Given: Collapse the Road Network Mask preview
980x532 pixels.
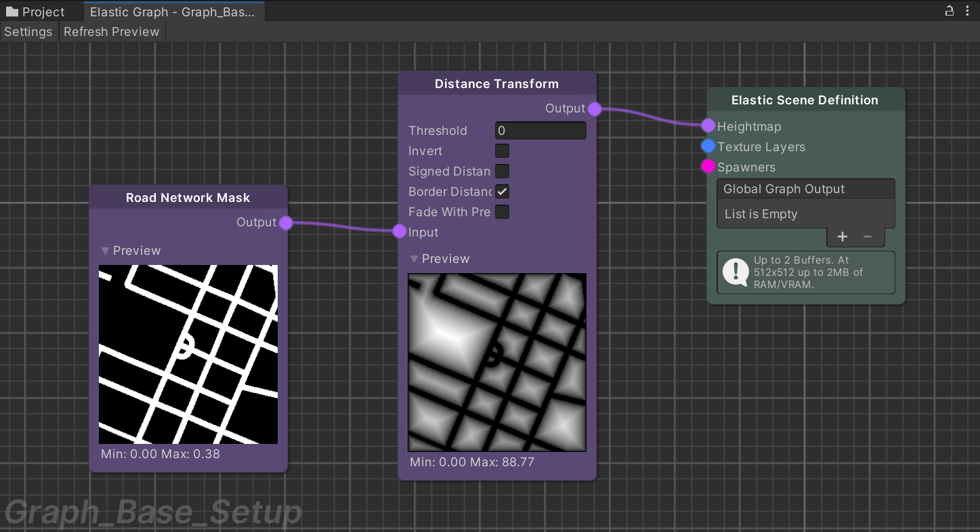Looking at the screenshot, I should (106, 251).
